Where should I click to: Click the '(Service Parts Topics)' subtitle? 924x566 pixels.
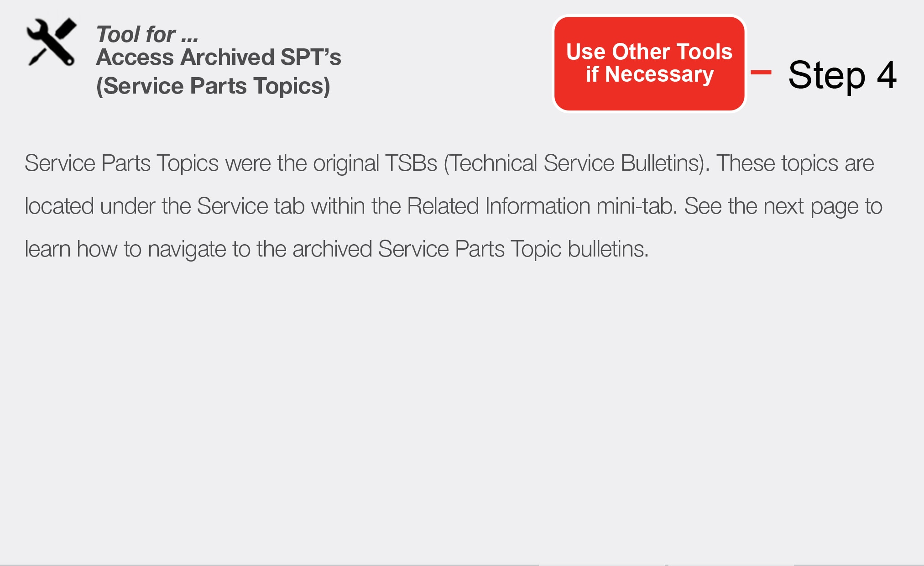click(213, 86)
